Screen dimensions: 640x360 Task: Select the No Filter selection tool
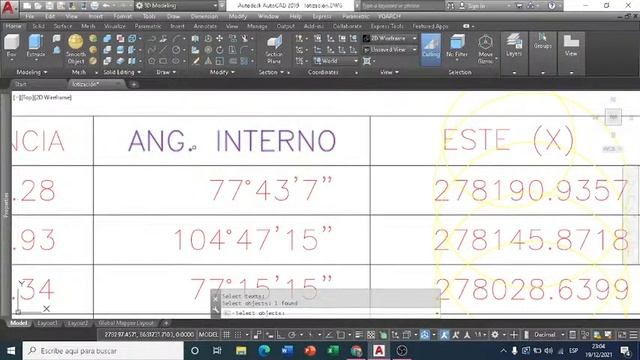click(x=457, y=46)
